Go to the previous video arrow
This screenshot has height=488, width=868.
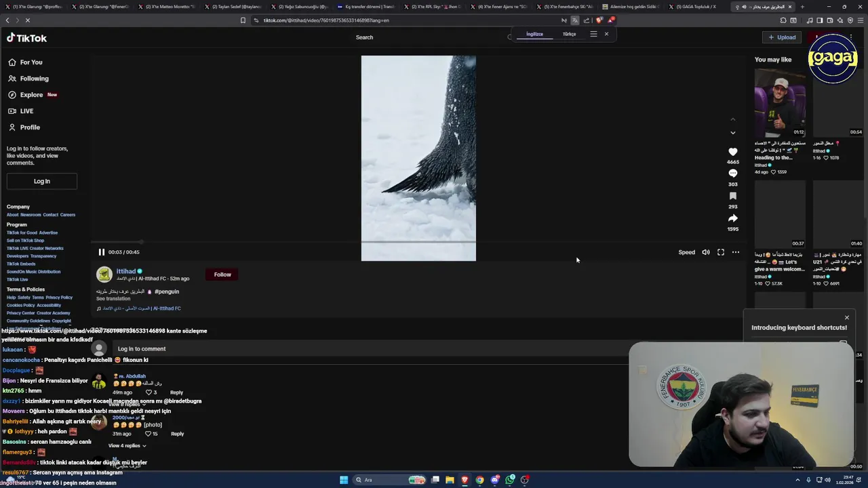(732, 119)
